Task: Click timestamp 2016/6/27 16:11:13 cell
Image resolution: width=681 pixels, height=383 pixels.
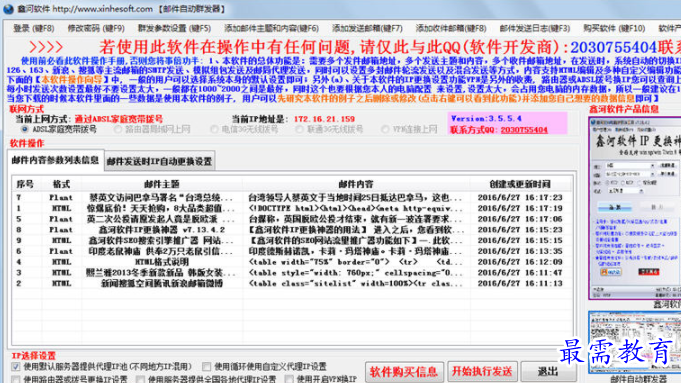Action: 520,284
